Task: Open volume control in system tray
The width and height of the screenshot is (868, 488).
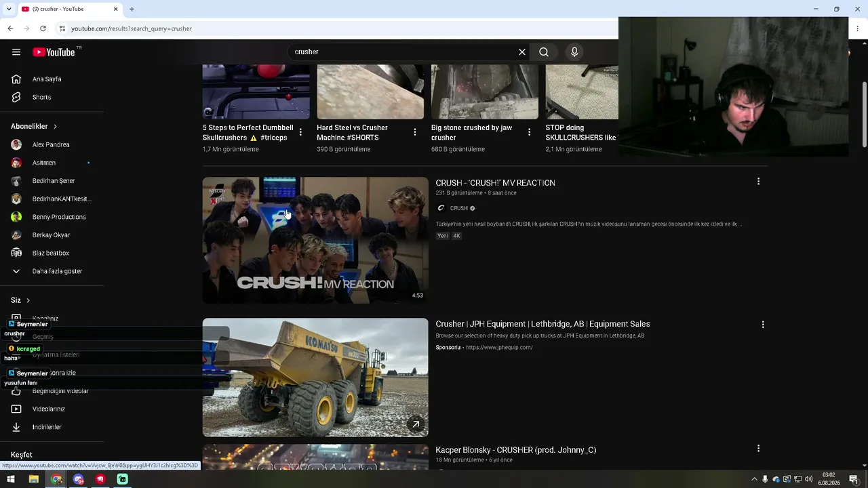Action: click(809, 479)
